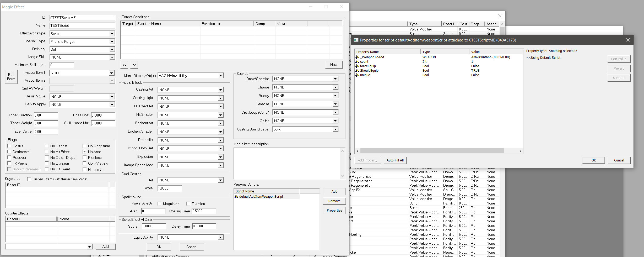
Task: Open the Projectile dropdown
Action: [x=220, y=140]
